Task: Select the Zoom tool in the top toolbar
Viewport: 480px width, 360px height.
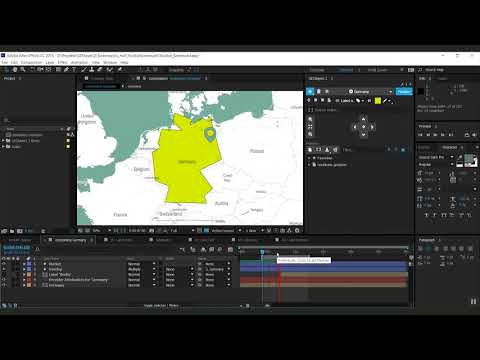Action: click(23, 70)
